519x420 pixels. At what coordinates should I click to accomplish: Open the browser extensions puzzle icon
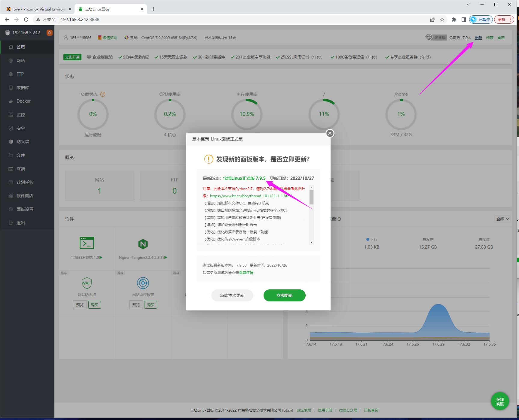click(x=454, y=20)
